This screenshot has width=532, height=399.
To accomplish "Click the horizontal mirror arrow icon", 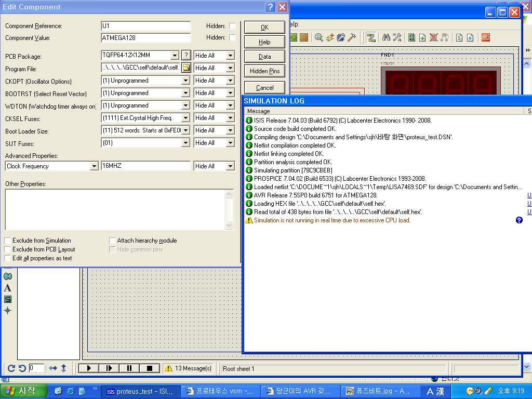I will (53, 368).
